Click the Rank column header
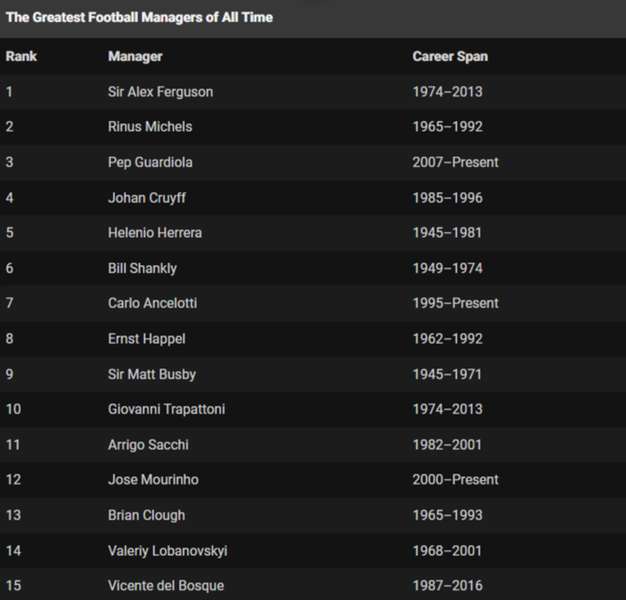Image resolution: width=626 pixels, height=600 pixels. (x=21, y=56)
